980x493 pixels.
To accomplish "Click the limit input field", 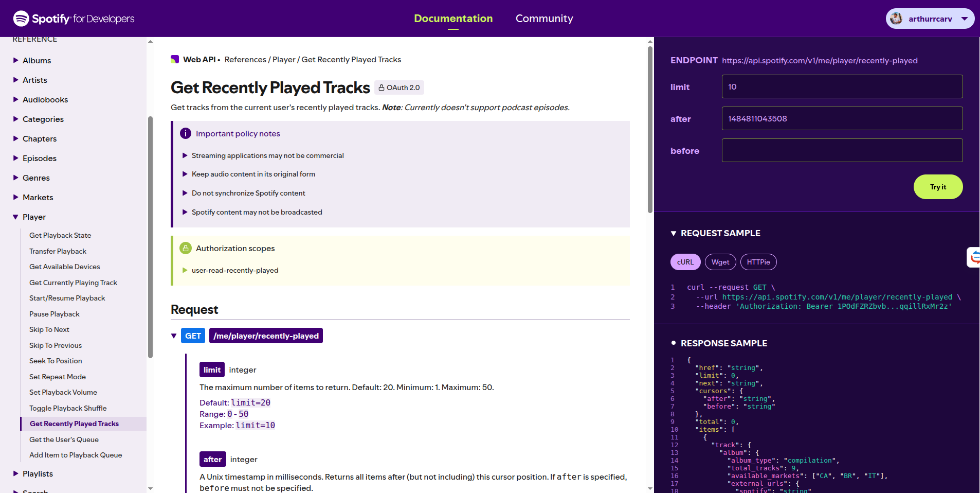I will click(842, 86).
